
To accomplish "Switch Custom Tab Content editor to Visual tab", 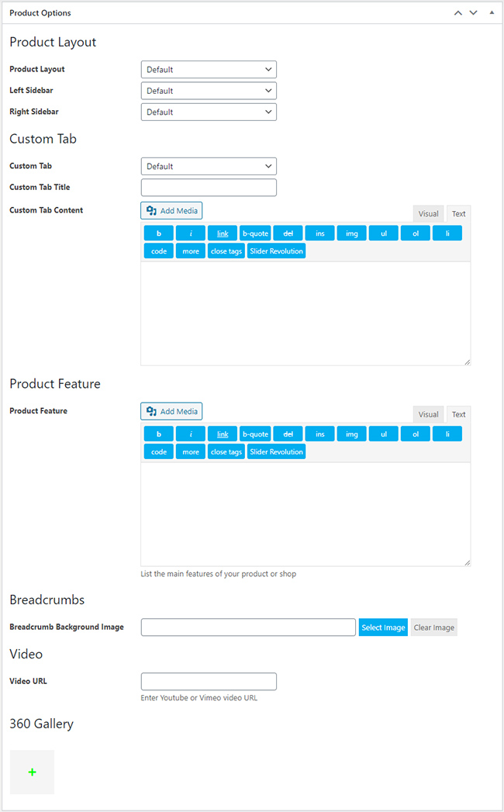I will (x=428, y=214).
